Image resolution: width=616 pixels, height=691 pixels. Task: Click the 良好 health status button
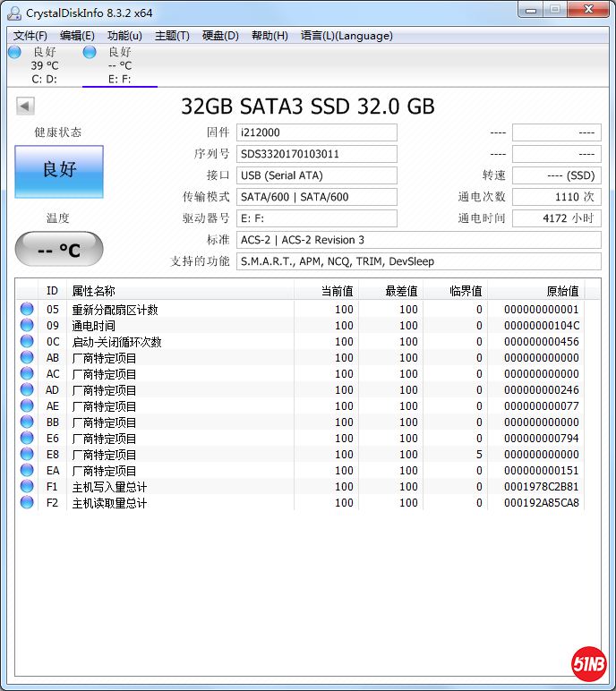click(59, 171)
